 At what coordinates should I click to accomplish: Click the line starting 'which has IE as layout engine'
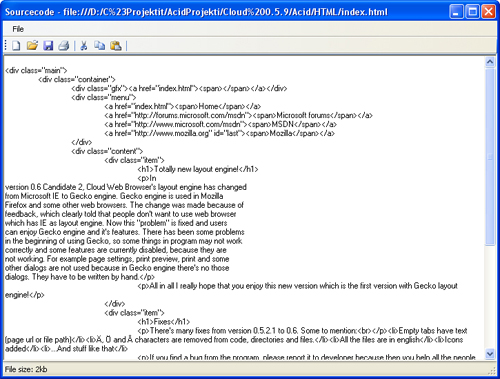(116, 223)
